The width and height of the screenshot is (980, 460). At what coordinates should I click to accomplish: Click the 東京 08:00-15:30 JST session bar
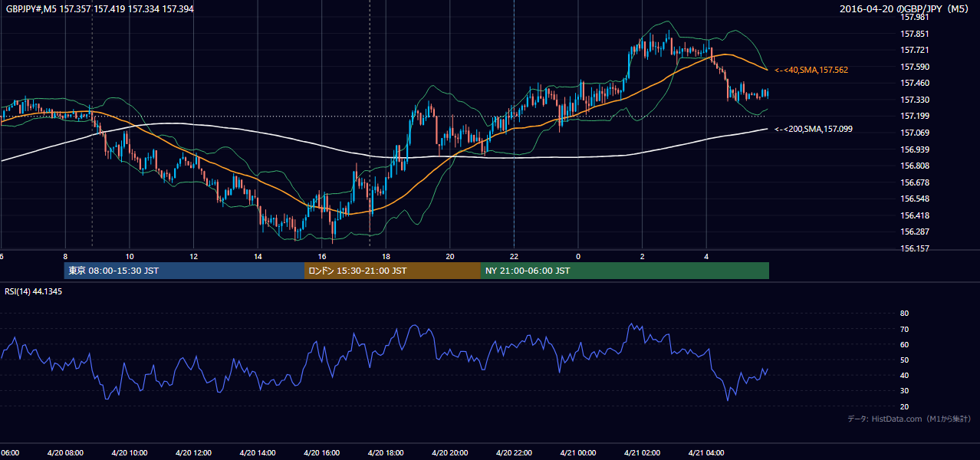point(184,271)
